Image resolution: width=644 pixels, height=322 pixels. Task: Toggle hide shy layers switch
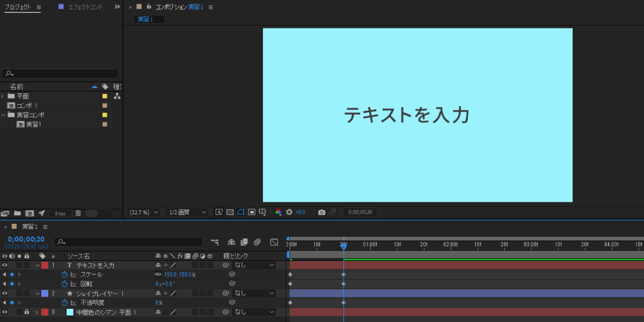[231, 242]
